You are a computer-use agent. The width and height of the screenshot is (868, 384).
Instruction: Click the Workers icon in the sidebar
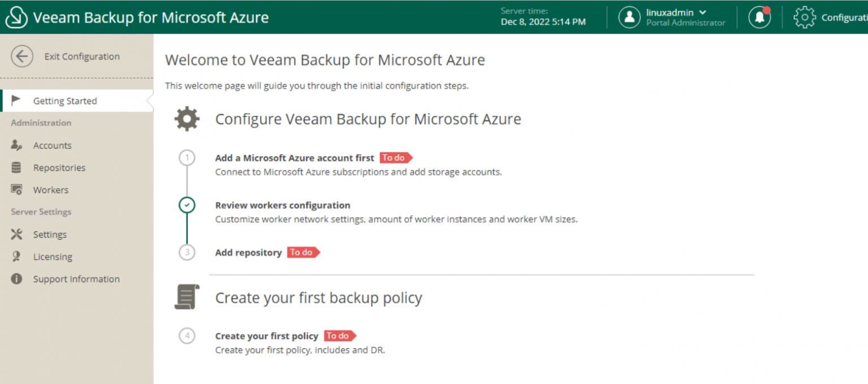18,190
